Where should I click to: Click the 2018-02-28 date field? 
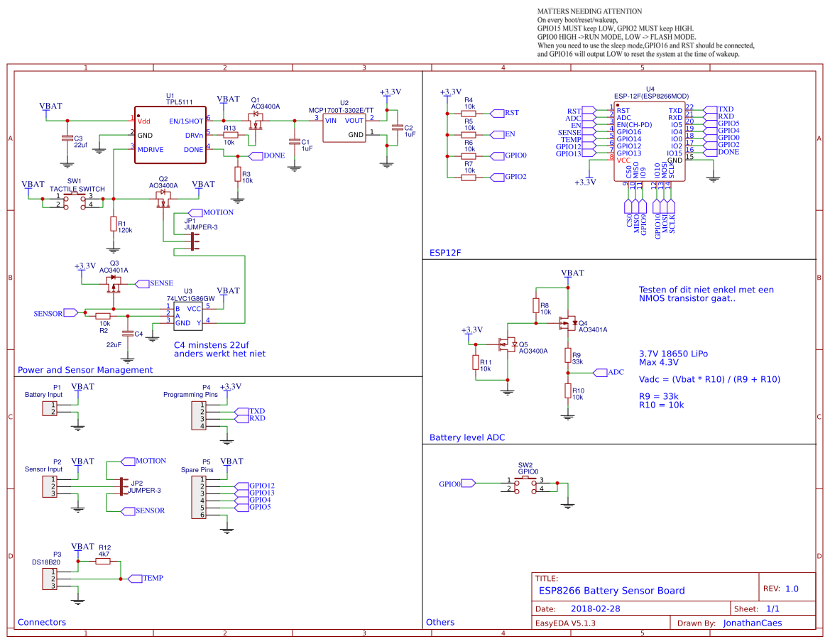tap(596, 608)
